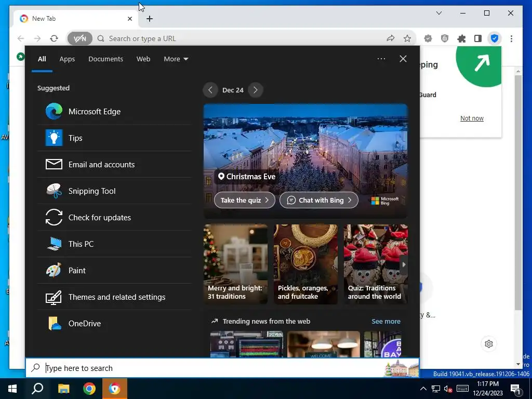Open the notification center icon

[515, 389]
